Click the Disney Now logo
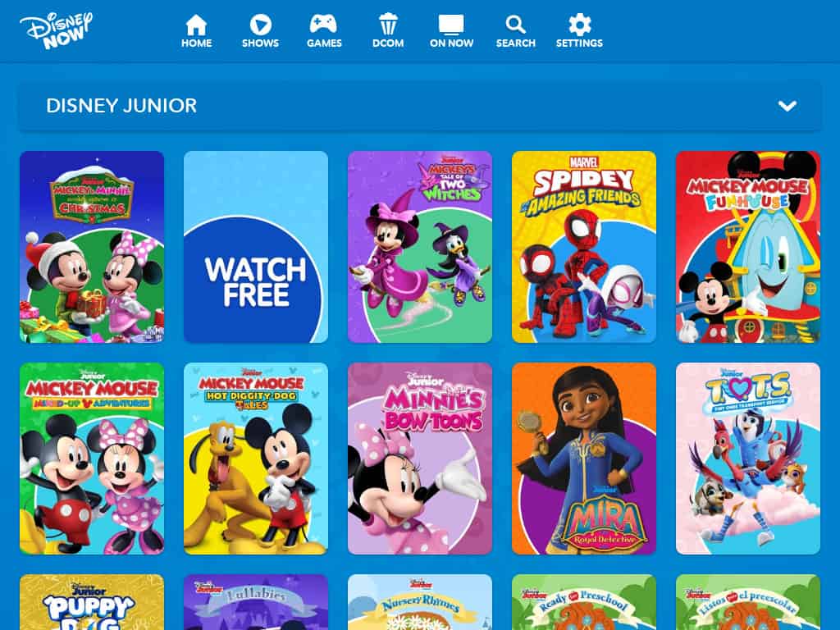The width and height of the screenshot is (840, 630). [x=56, y=31]
